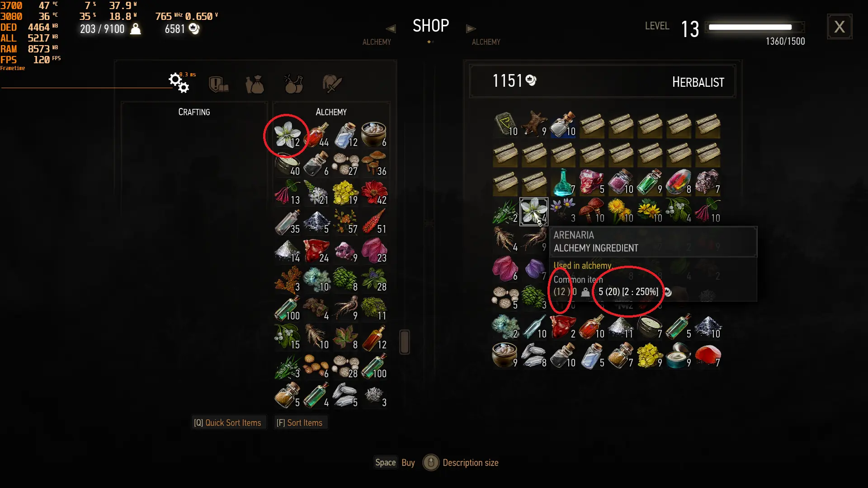The width and height of the screenshot is (868, 488).
Task: Click Sort Items button
Action: click(299, 422)
